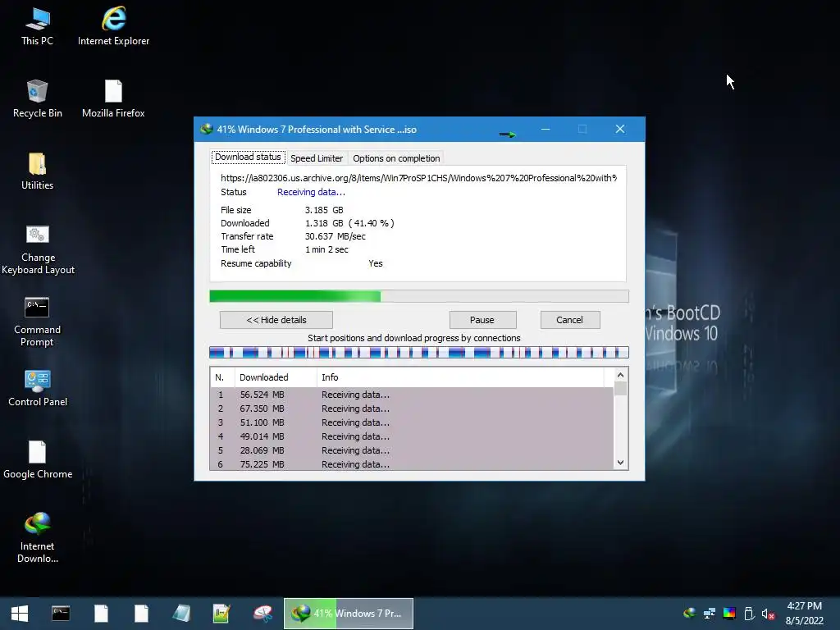
Task: Activate the 41% Windows 7 Pr... taskbar button
Action: (x=348, y=614)
